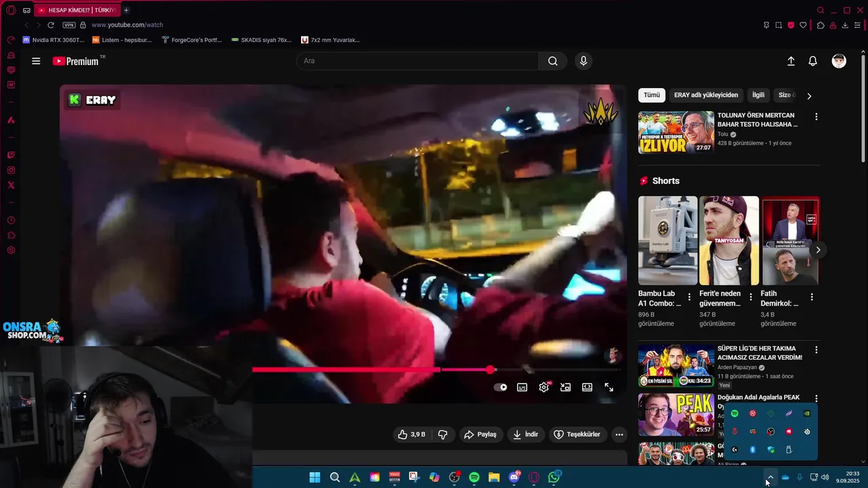Open YouTube notifications bell
Image resolution: width=868 pixels, height=488 pixels.
coord(812,61)
